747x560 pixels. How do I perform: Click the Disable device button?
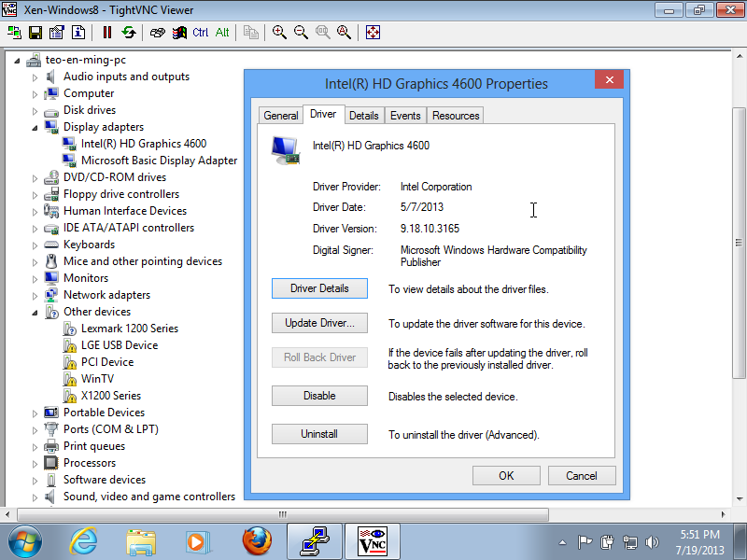[319, 396]
